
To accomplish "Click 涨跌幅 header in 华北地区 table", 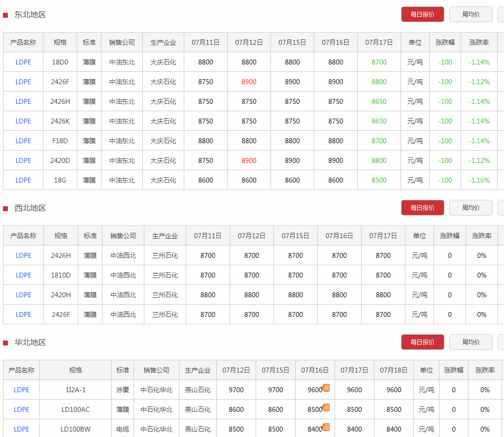I will [x=454, y=370].
